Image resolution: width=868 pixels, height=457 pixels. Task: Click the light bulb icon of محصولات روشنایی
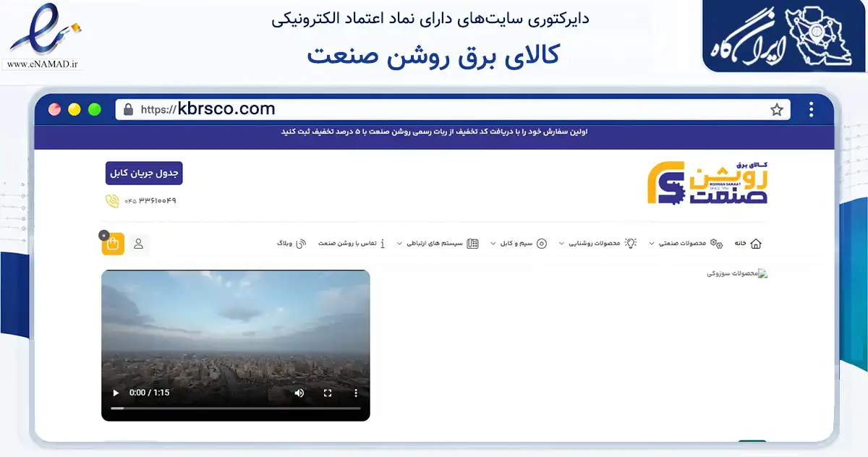pyautogui.click(x=630, y=244)
